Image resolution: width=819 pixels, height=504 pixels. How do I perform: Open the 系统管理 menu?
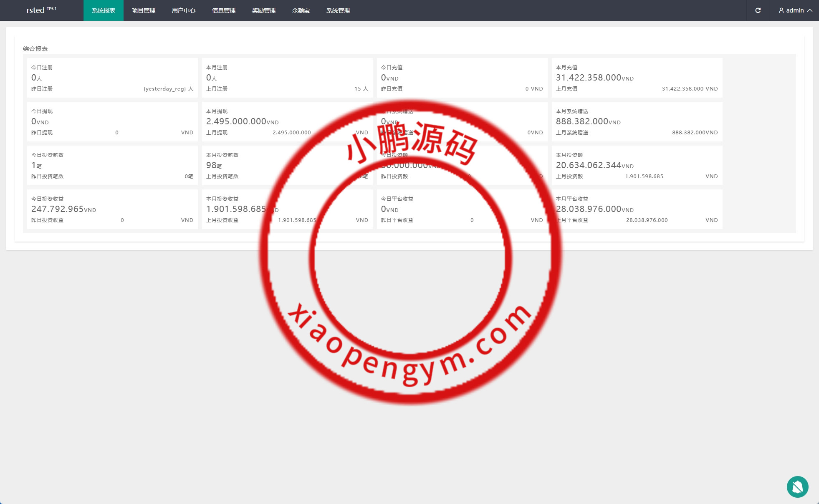338,10
